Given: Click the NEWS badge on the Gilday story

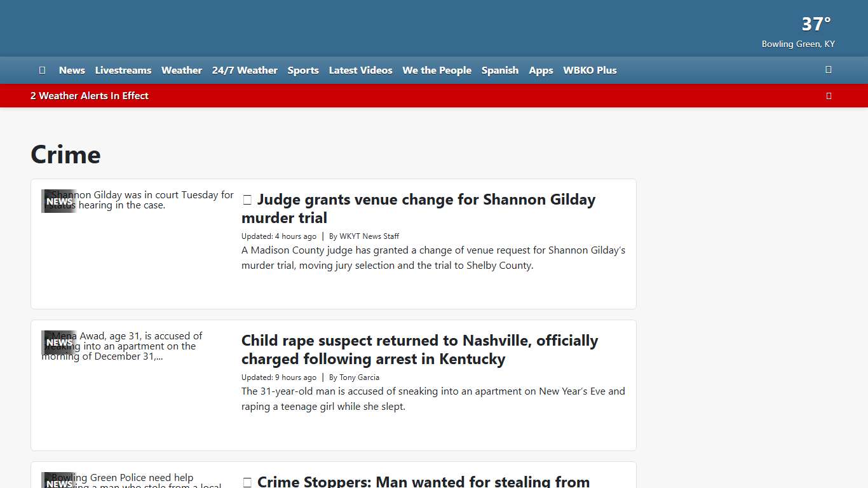Looking at the screenshot, I should coord(59,201).
